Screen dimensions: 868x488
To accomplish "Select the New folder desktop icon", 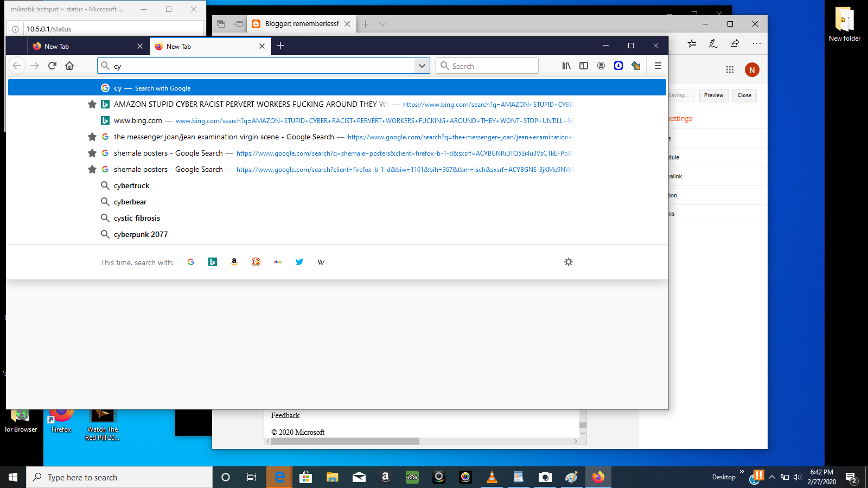I will point(844,24).
